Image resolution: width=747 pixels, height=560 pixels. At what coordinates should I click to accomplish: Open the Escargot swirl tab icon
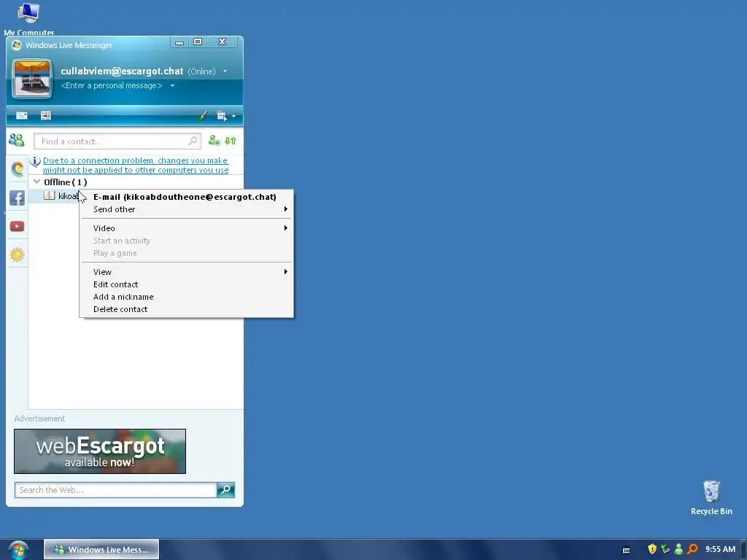[x=18, y=168]
